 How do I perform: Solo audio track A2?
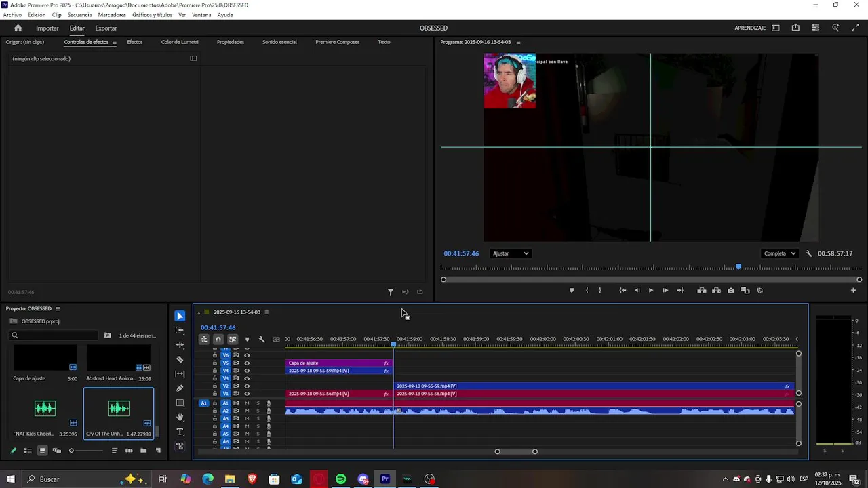coord(258,411)
